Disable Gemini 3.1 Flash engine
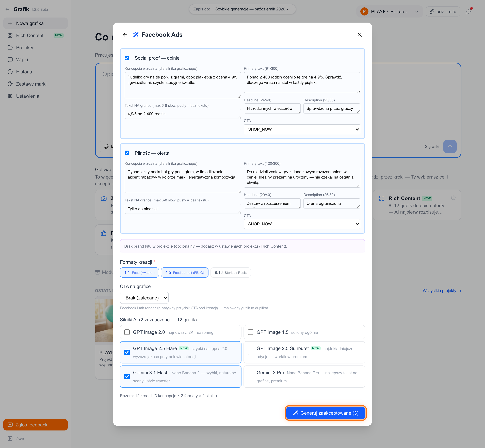The image size is (485, 448). click(x=127, y=376)
